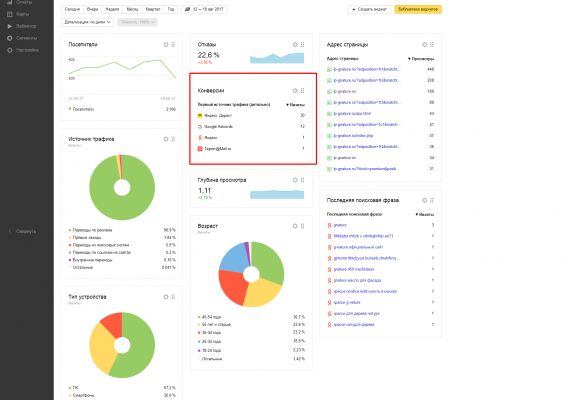The width and height of the screenshot is (567, 400).
Task: Open settings gear of Адрес страницы widget
Action: pyautogui.click(x=425, y=44)
